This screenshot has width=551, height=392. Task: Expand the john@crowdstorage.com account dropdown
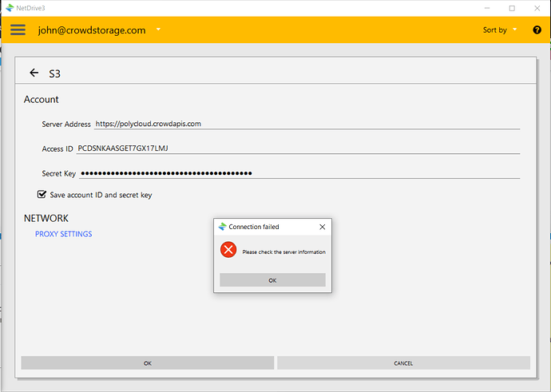158,30
